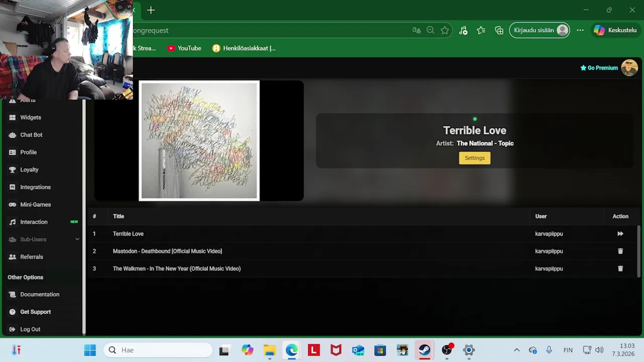This screenshot has width=644, height=362.
Task: Open File Explorer from the taskbar
Action: [x=270, y=350]
